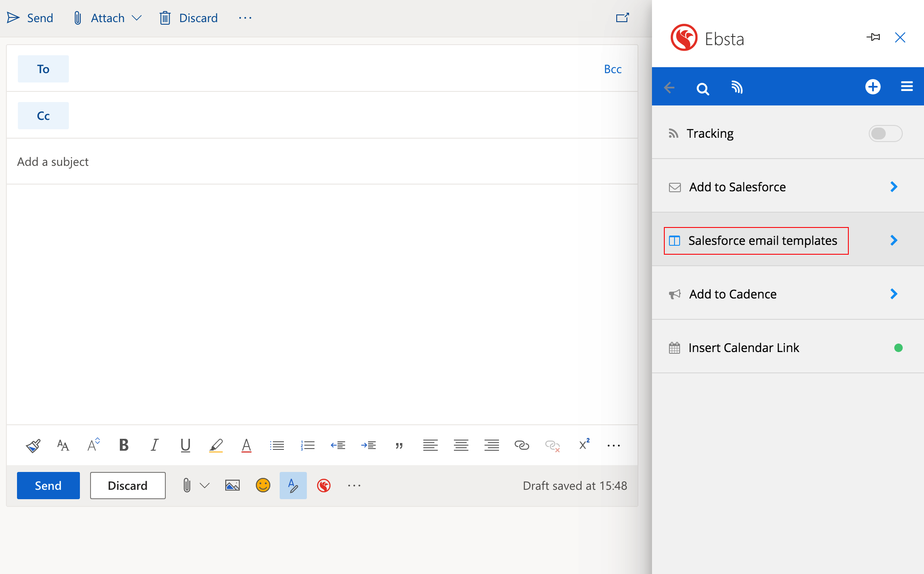Image resolution: width=924 pixels, height=574 pixels.
Task: Click the Ebsta add-in icon in bottom toolbar
Action: [324, 485]
